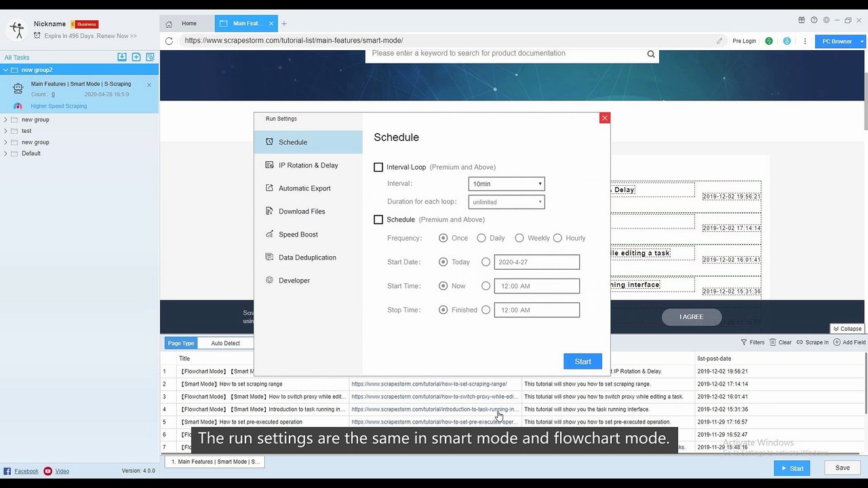Screen dimensions: 868x488
Task: Open the Auto Detect page type selector
Action: [x=226, y=343]
